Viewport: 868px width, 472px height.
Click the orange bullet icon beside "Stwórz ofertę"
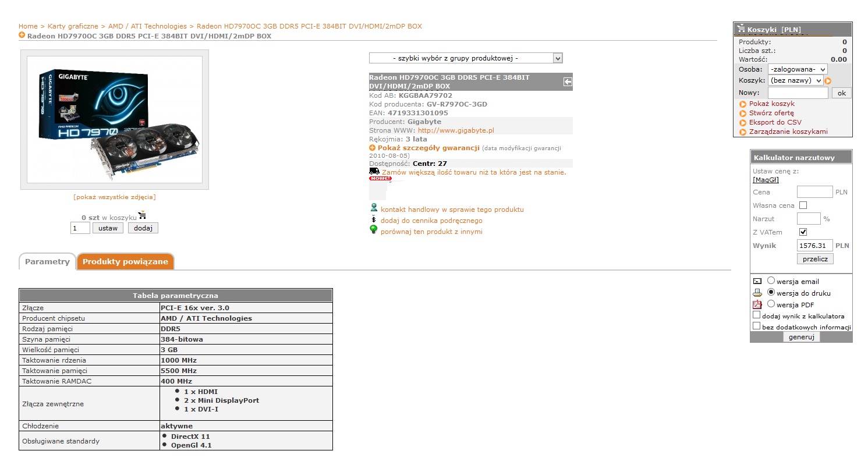pos(743,113)
